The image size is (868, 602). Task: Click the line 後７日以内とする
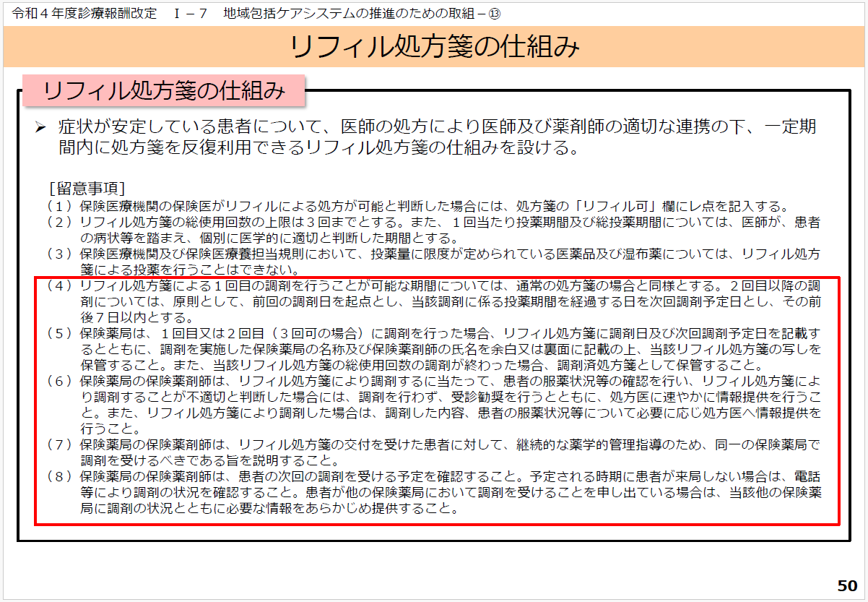tap(136, 317)
